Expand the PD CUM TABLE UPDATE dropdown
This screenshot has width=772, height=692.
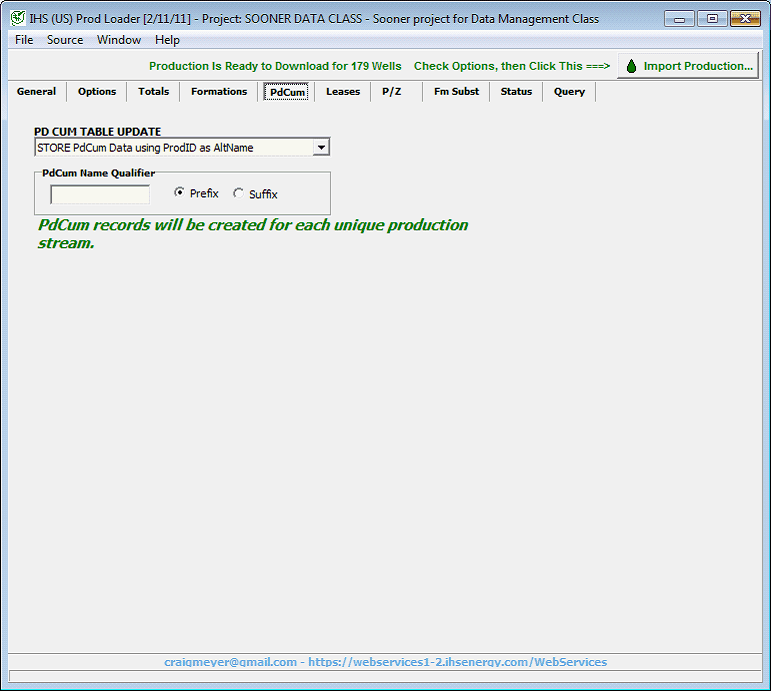pyautogui.click(x=320, y=148)
